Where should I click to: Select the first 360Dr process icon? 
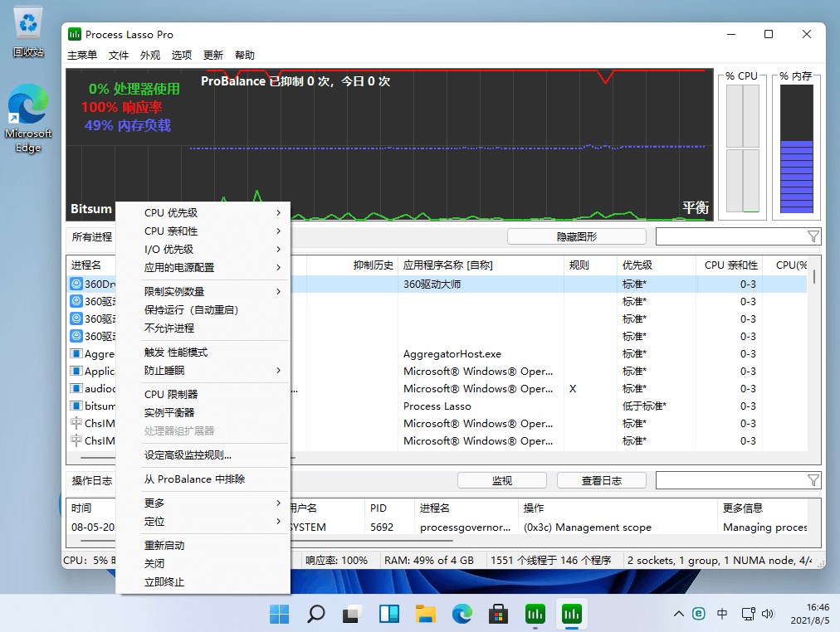(x=76, y=284)
